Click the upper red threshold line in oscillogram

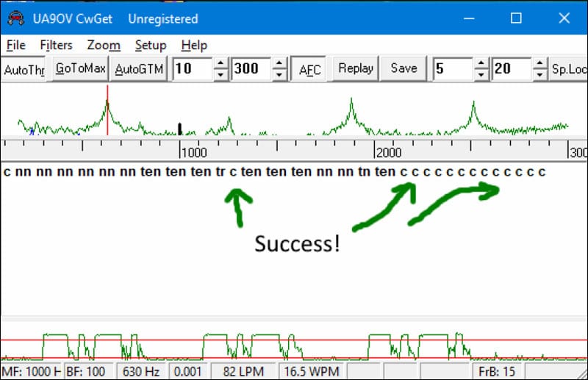[x=294, y=340]
